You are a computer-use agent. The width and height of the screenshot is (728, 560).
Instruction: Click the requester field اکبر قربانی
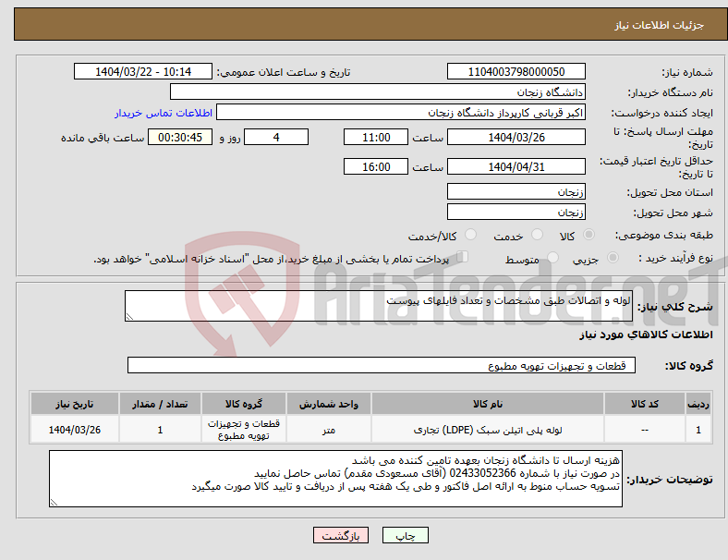point(401,113)
